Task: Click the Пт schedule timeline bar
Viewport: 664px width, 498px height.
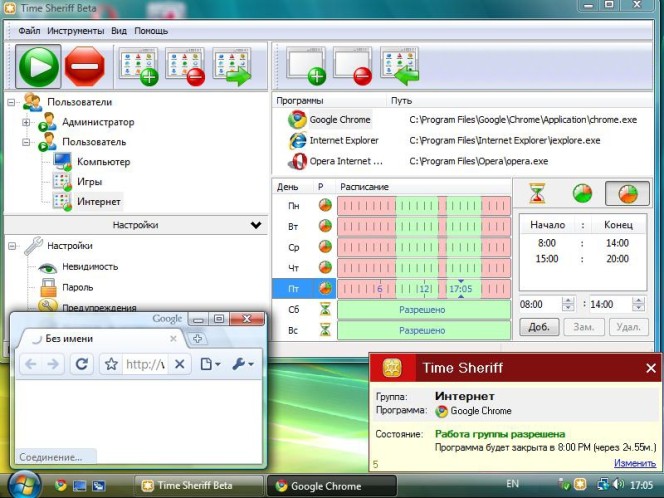Action: pos(423,289)
